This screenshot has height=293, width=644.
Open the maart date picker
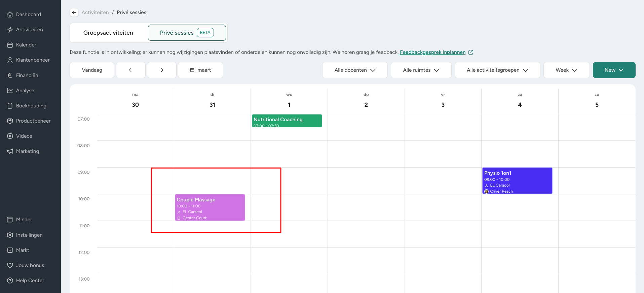tap(200, 70)
